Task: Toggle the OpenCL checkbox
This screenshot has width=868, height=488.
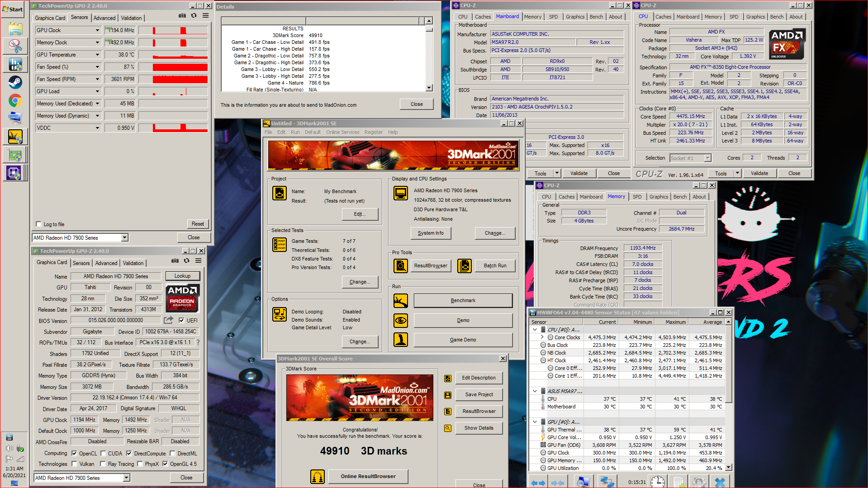Action: coord(74,454)
